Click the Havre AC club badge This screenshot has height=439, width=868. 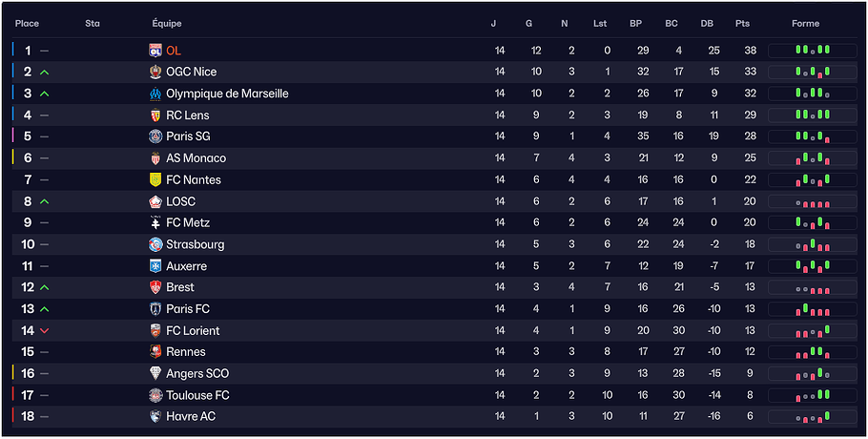pos(155,417)
